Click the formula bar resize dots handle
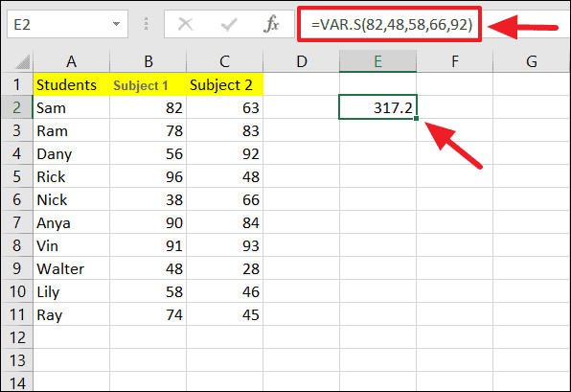The width and height of the screenshot is (571, 392). coord(146,24)
